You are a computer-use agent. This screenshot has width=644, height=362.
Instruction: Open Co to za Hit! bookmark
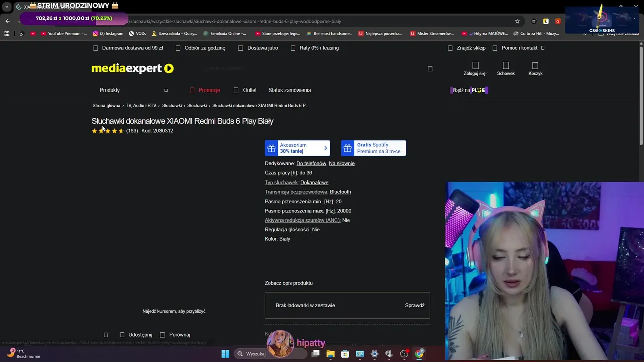(x=536, y=34)
